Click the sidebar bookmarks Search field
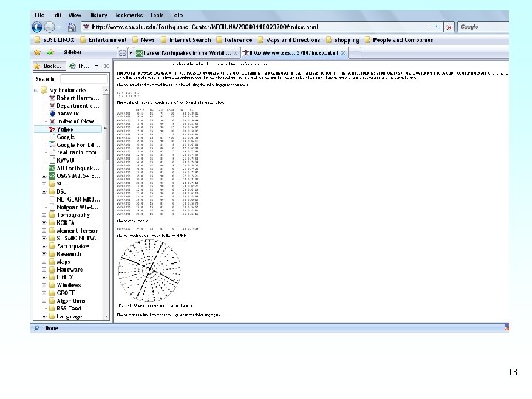This screenshot has height=399, width=532. tap(83, 79)
